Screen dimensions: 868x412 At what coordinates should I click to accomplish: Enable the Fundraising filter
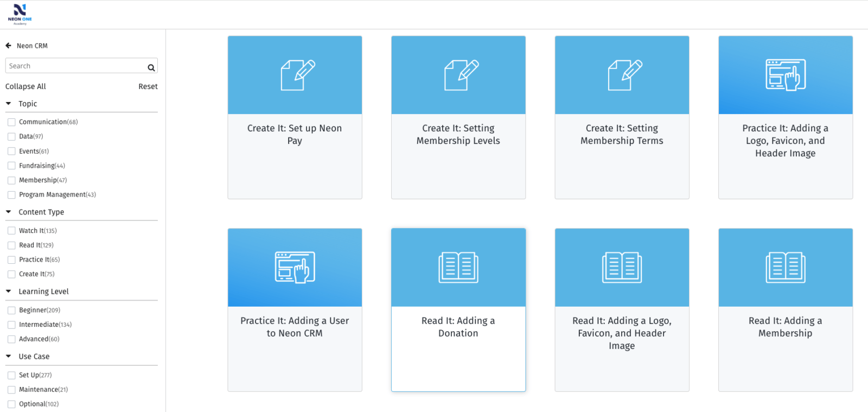click(11, 166)
